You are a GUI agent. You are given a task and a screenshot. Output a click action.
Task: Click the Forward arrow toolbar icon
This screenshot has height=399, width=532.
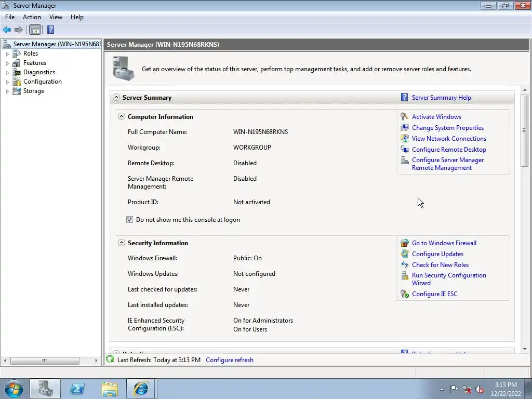[19, 30]
